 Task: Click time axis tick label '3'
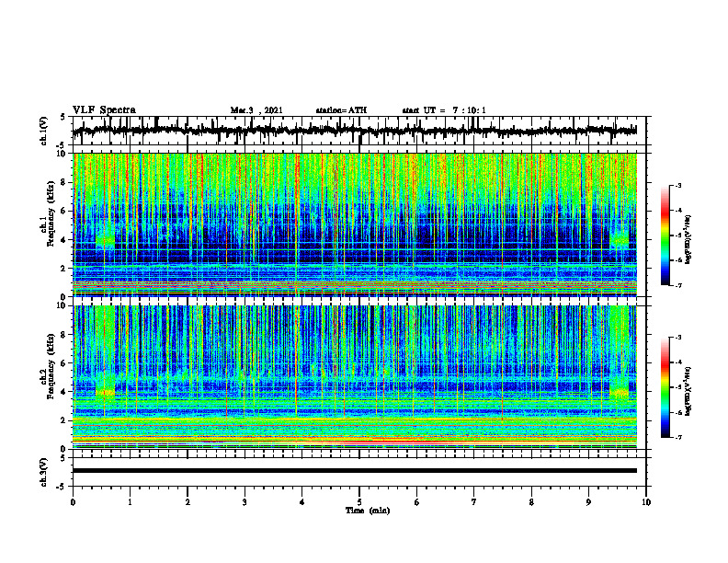click(x=245, y=502)
